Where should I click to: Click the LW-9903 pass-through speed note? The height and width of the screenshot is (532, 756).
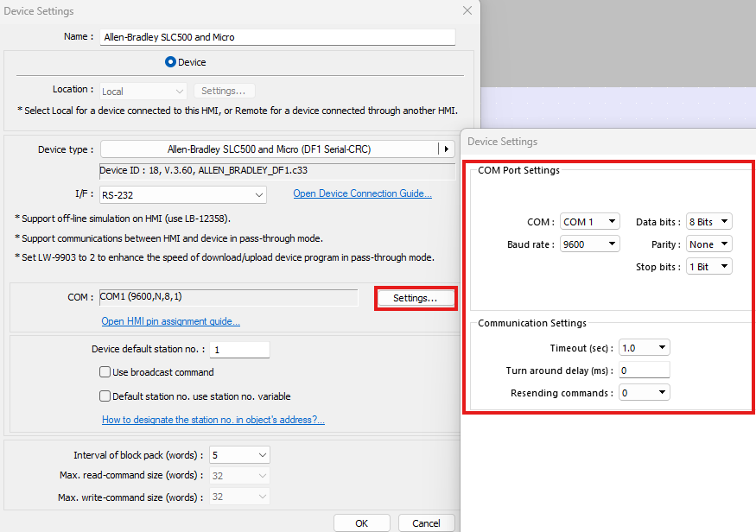pos(225,257)
